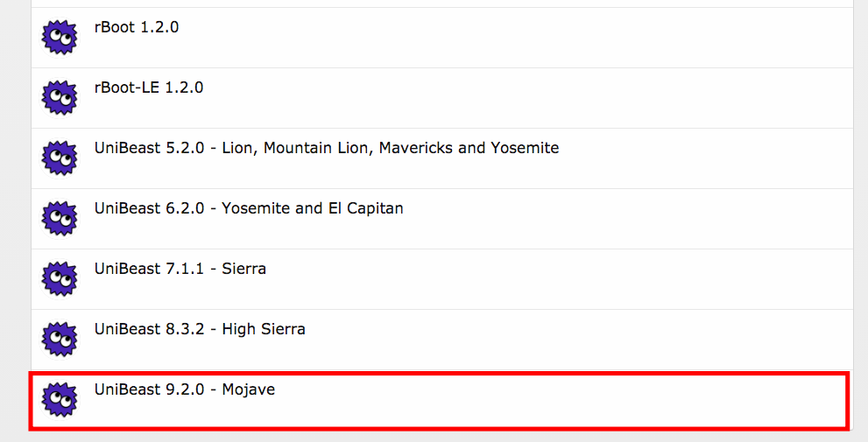Download UniBeast 9.2.0 - Mojave title link
Image resolution: width=868 pixels, height=442 pixels.
pyautogui.click(x=185, y=389)
